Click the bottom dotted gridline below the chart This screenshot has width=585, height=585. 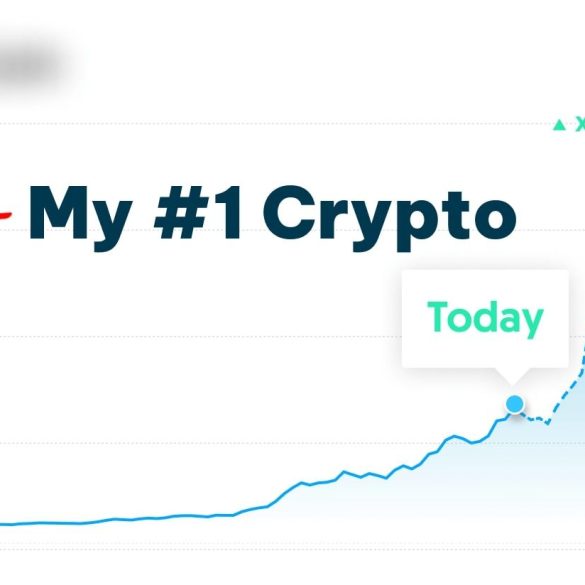coord(292,549)
